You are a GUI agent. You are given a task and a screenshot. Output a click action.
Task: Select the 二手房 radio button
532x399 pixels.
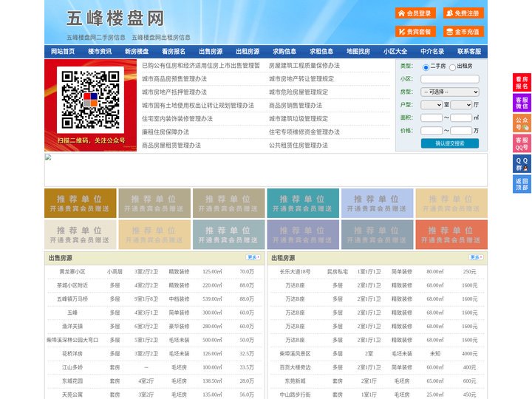tap(426, 67)
